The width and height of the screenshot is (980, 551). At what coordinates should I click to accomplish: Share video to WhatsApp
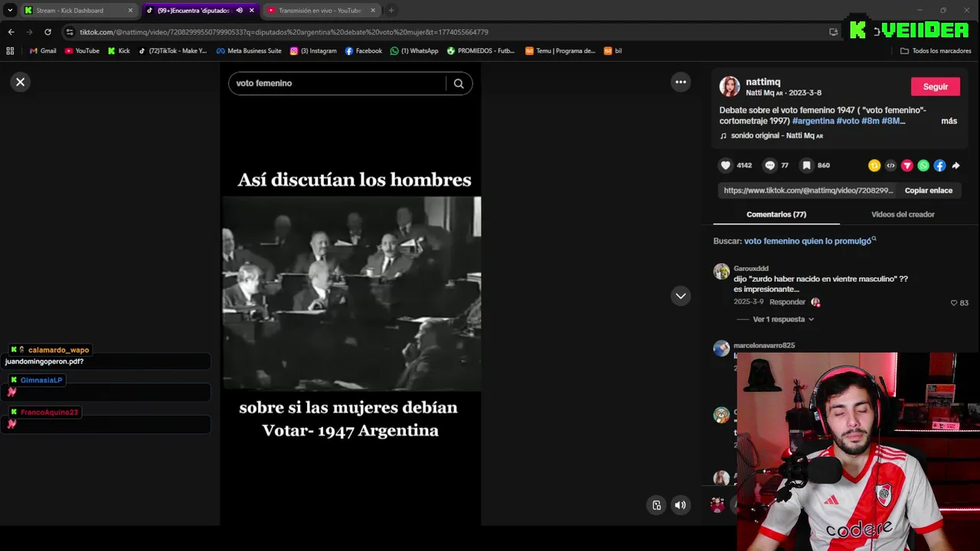point(923,165)
